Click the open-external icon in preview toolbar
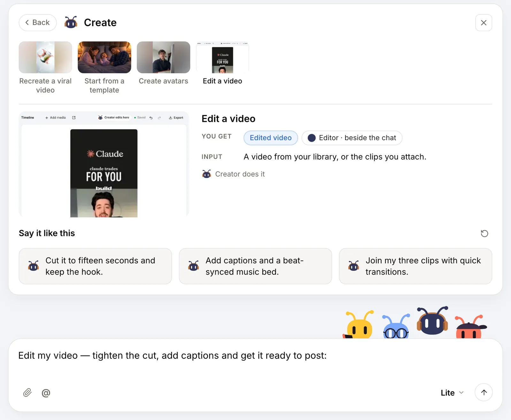Viewport: 511px width, 420px height. 74,118
